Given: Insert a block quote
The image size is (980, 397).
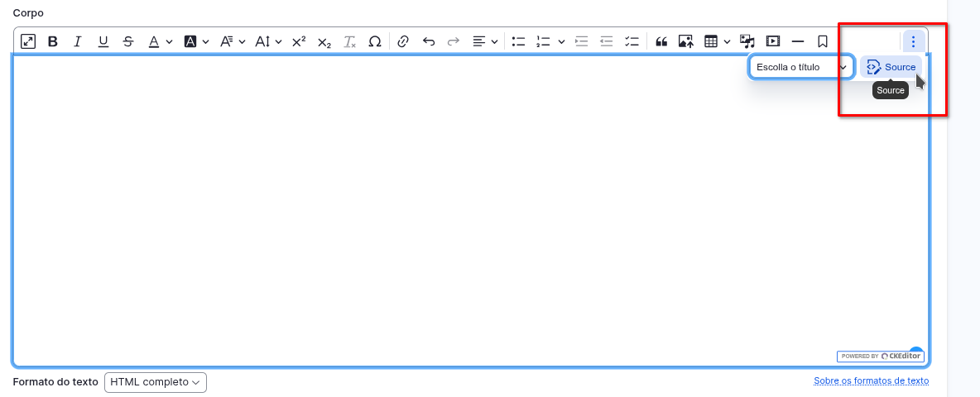Looking at the screenshot, I should coord(661,41).
